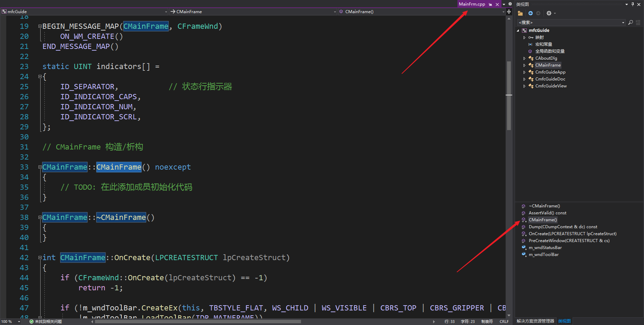Select the 类视图 tab at bottom
The width and height of the screenshot is (644, 325).
[x=564, y=321]
